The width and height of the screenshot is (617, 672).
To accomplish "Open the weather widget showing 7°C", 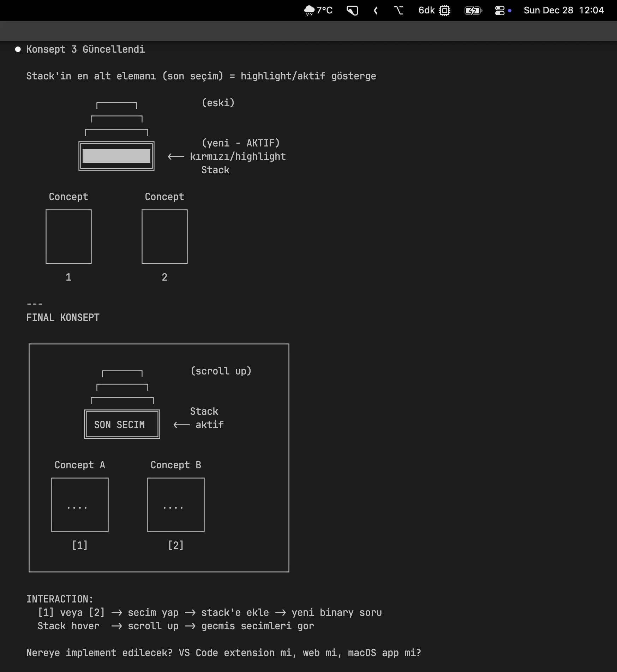I will tap(318, 10).
